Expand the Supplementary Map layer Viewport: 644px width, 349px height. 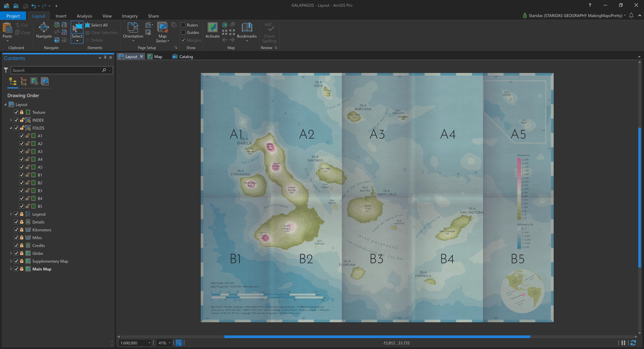pos(11,261)
